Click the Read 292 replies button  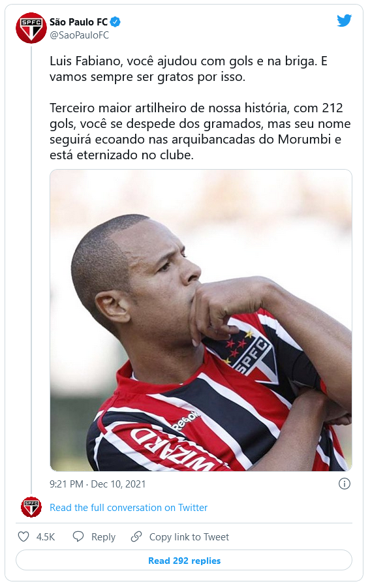tap(183, 560)
